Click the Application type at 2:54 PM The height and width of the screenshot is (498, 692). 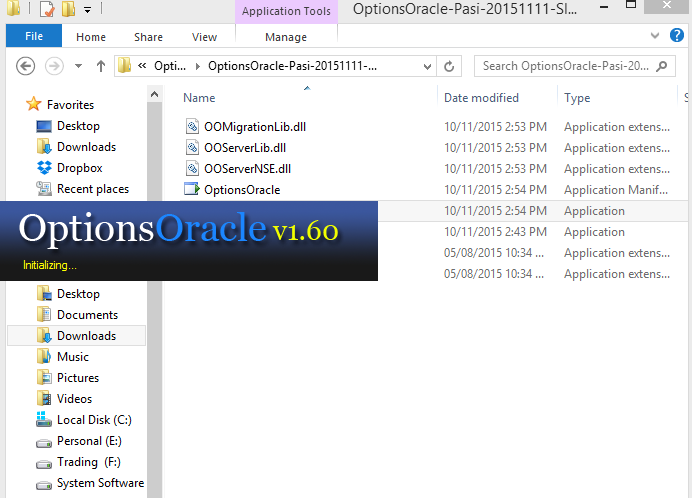(x=594, y=211)
